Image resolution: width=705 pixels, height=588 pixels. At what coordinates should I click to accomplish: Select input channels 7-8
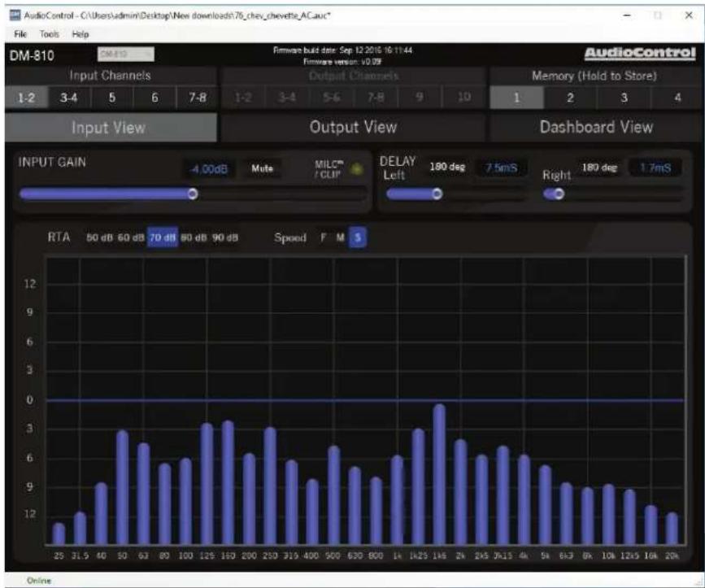click(x=198, y=98)
